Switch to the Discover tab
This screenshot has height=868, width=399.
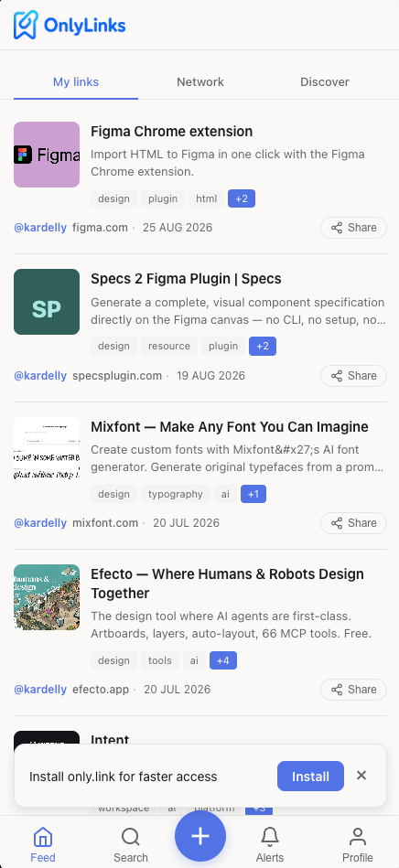click(x=325, y=82)
